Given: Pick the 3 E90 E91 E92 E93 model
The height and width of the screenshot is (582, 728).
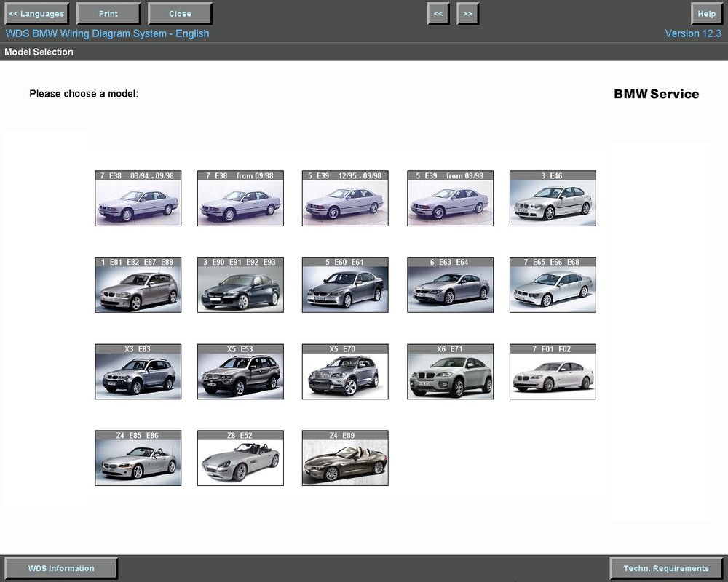Looking at the screenshot, I should click(x=240, y=285).
